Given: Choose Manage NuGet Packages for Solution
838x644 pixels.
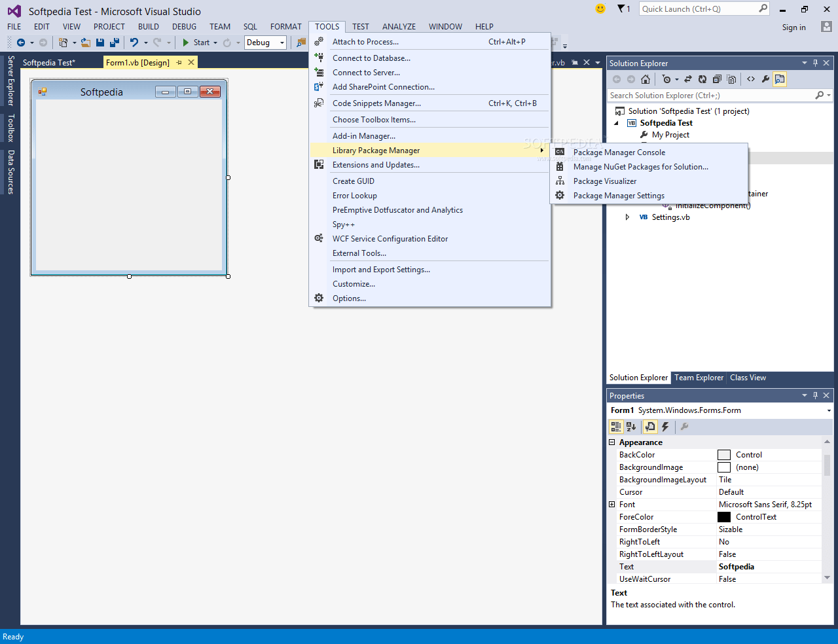Looking at the screenshot, I should [x=649, y=167].
